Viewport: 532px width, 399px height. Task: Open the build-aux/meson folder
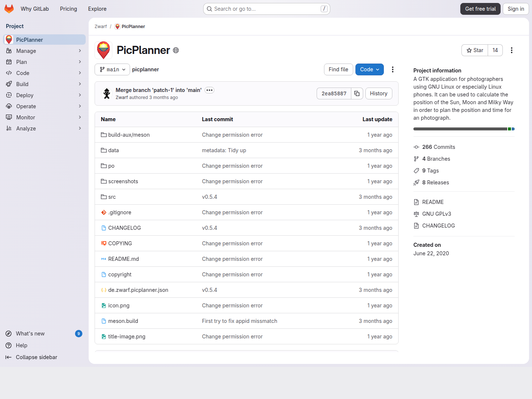point(129,135)
